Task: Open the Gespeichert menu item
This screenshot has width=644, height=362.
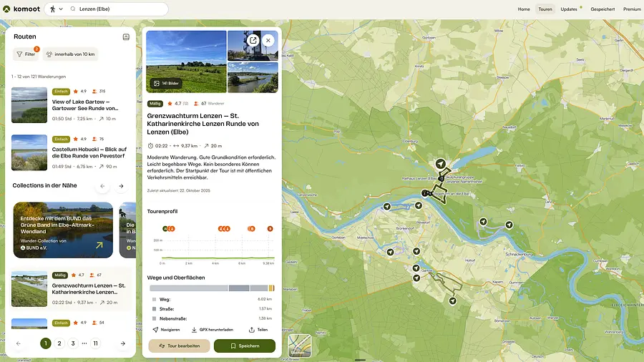Action: (602, 9)
